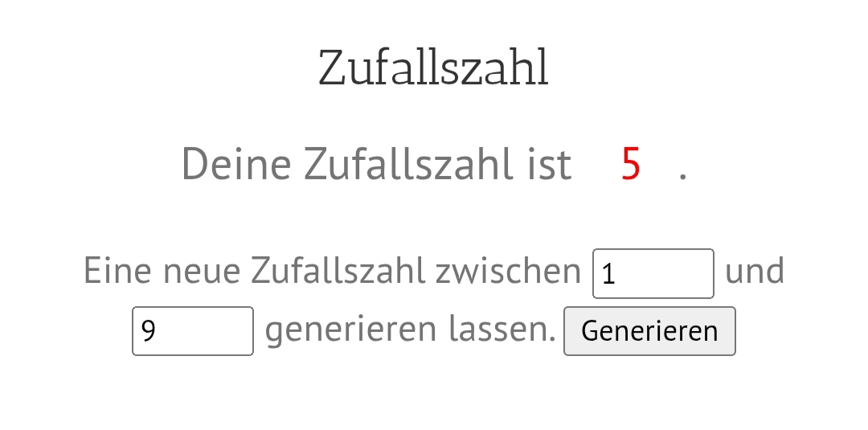This screenshot has height=430, width=868.
Task: Click the text 'Deine Zufallszahl ist'
Action: pyautogui.click(x=376, y=164)
